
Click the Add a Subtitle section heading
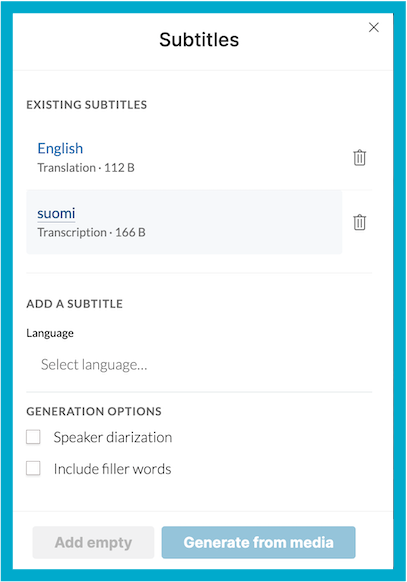tap(74, 304)
